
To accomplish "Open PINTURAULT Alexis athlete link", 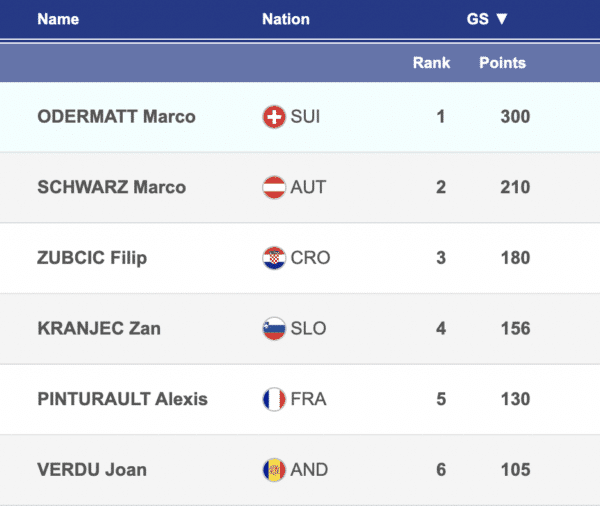I will point(122,399).
